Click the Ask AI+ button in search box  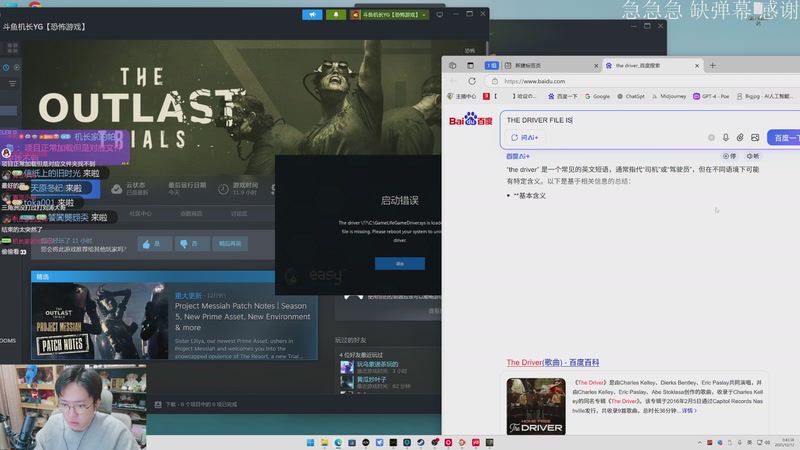pos(524,138)
